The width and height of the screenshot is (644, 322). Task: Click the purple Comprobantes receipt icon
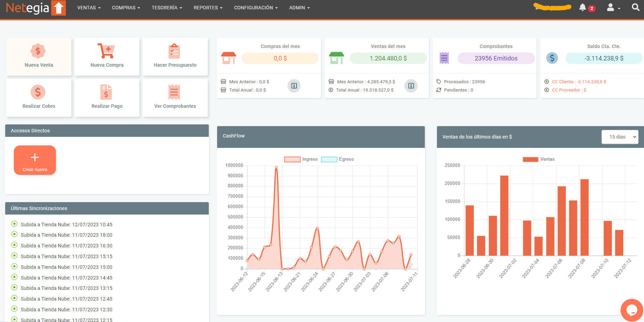[444, 58]
